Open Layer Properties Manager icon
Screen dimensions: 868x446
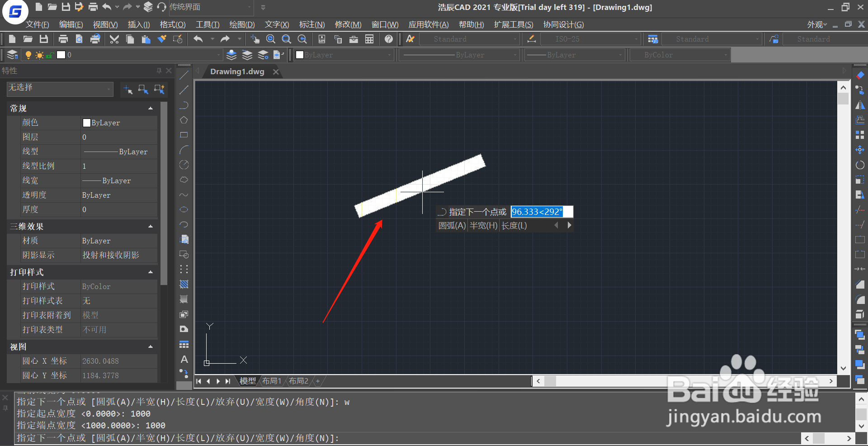[13, 55]
